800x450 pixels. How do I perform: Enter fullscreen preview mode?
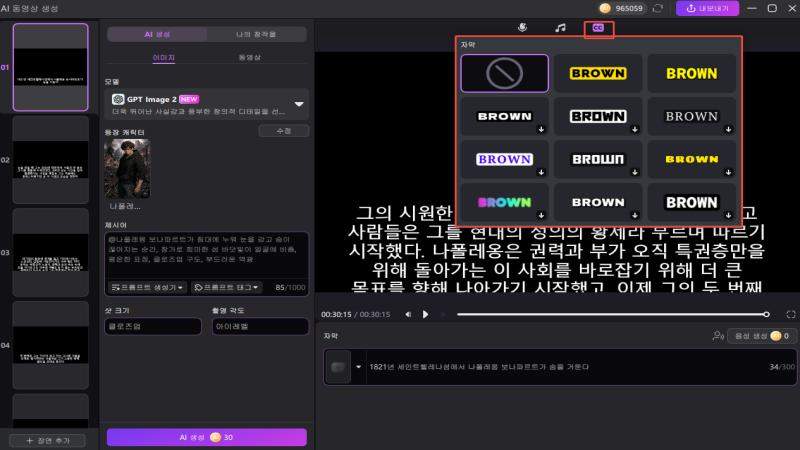click(x=790, y=314)
